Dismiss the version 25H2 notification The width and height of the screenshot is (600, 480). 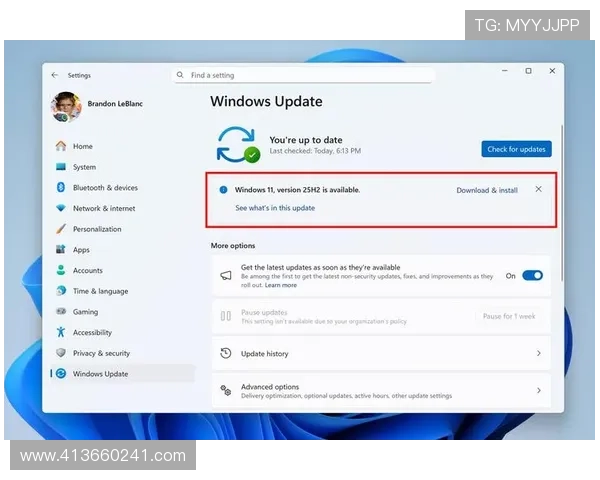(539, 189)
